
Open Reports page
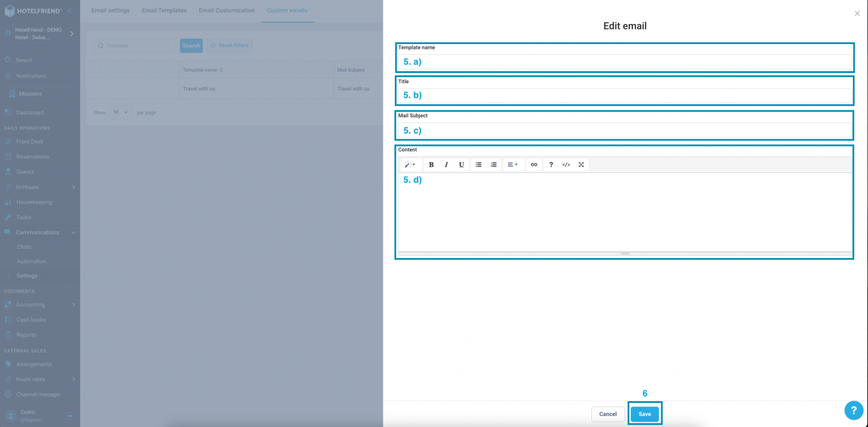[x=26, y=335]
